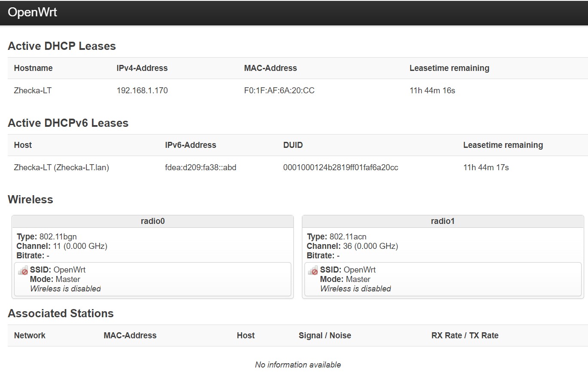Click the IPv6-Address column header

191,145
